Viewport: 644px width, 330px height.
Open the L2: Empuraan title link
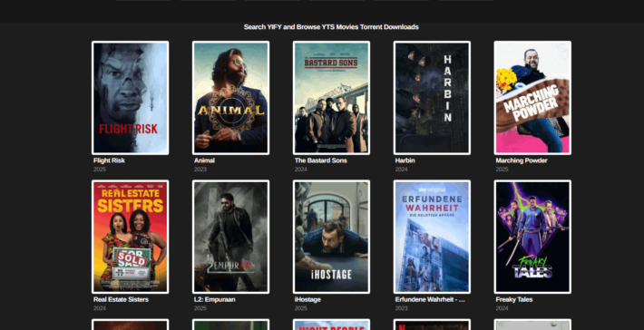215,299
